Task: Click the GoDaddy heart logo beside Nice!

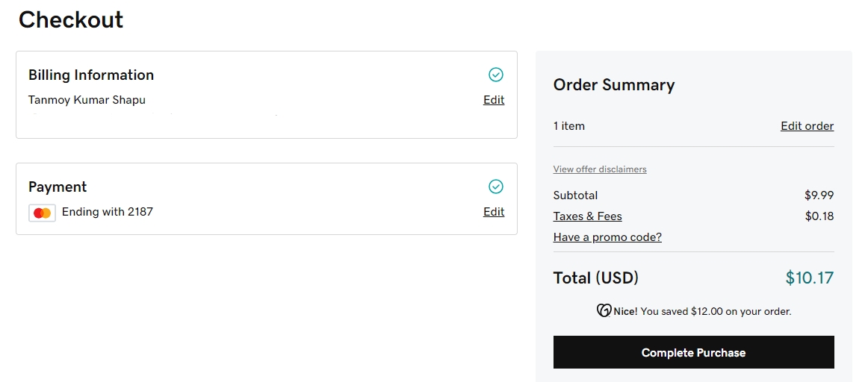Action: point(604,311)
